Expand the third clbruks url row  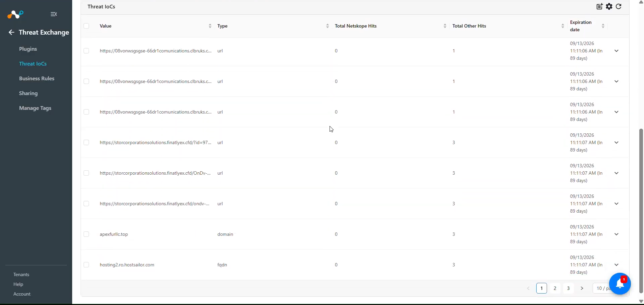(616, 112)
